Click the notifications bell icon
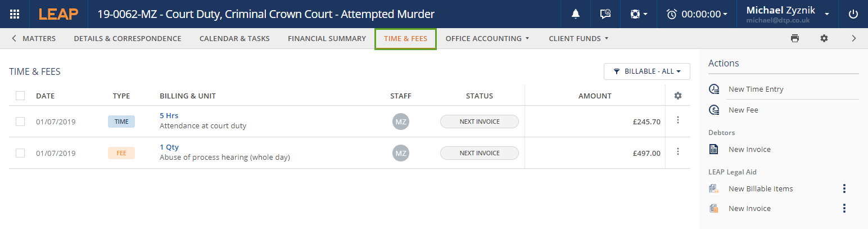 (576, 14)
